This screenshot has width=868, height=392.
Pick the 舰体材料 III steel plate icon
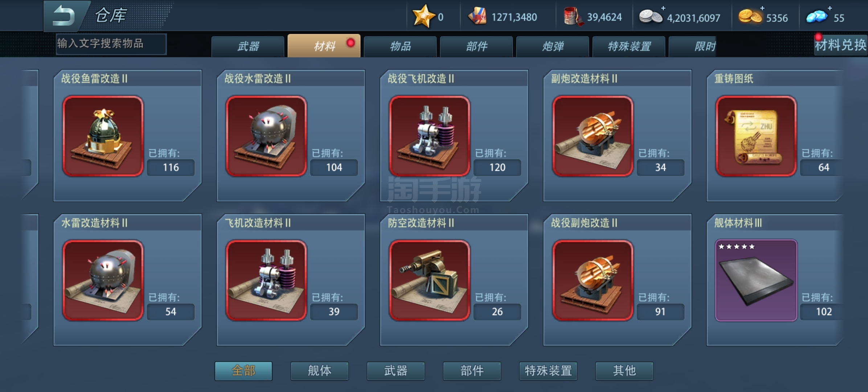[756, 280]
